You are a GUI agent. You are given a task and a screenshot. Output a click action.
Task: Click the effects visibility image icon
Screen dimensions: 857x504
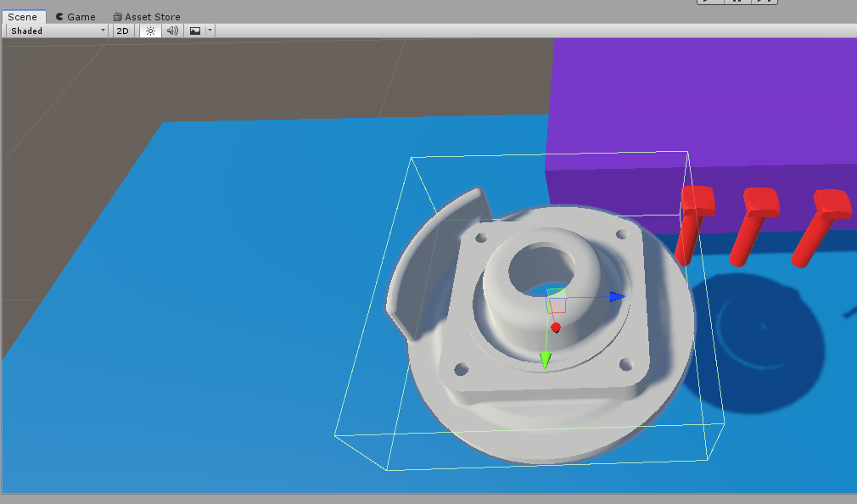coord(196,31)
